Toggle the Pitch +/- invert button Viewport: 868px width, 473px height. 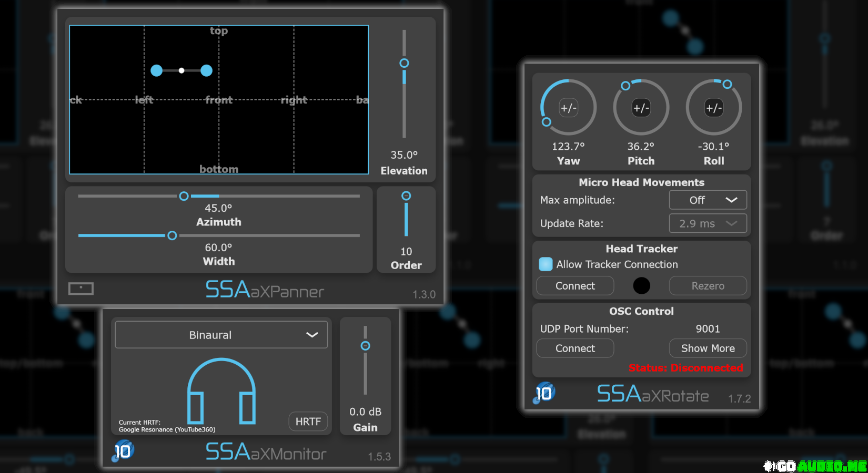[641, 108]
